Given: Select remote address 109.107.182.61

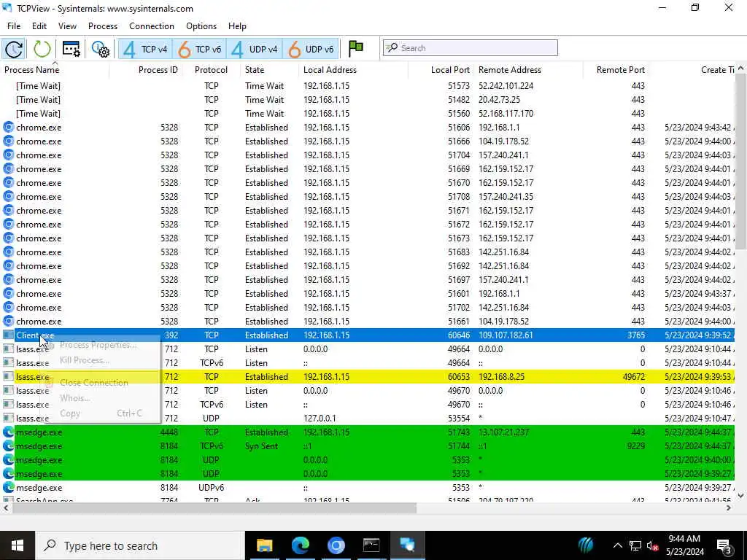Looking at the screenshot, I should pyautogui.click(x=506, y=335).
